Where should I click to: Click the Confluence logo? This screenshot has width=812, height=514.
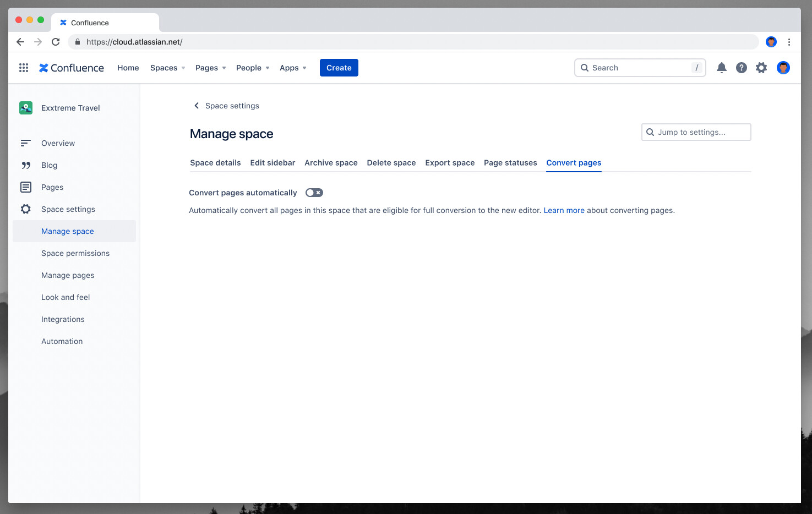71,67
